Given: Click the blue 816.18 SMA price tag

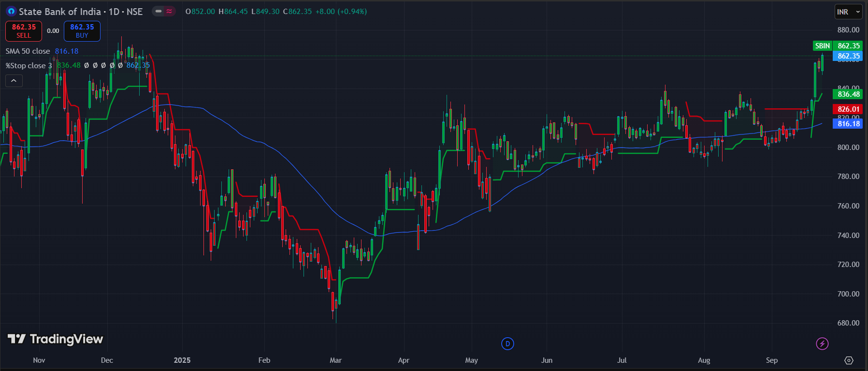Looking at the screenshot, I should [848, 124].
